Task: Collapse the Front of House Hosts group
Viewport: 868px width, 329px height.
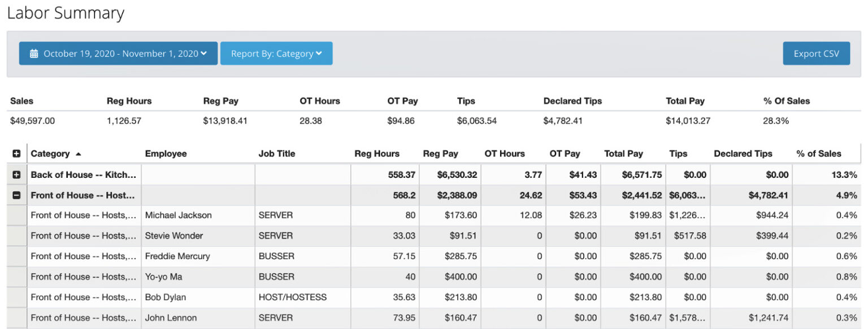Action: click(x=16, y=195)
